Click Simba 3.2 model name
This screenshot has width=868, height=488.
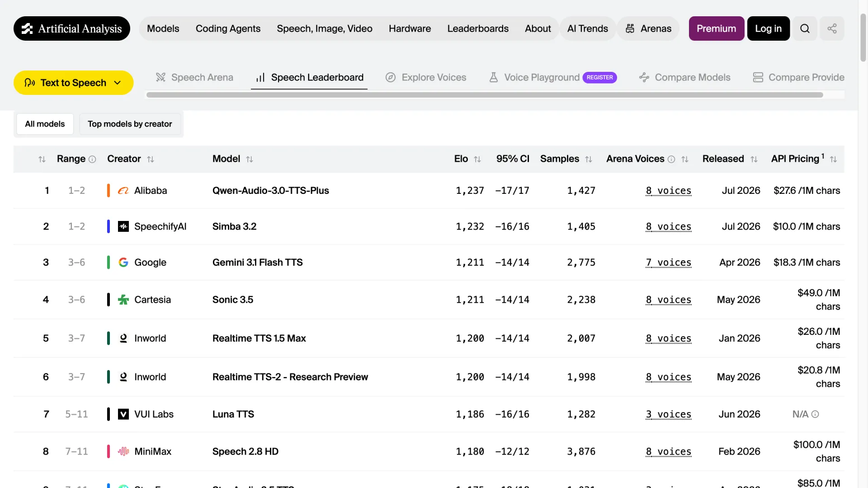point(234,226)
